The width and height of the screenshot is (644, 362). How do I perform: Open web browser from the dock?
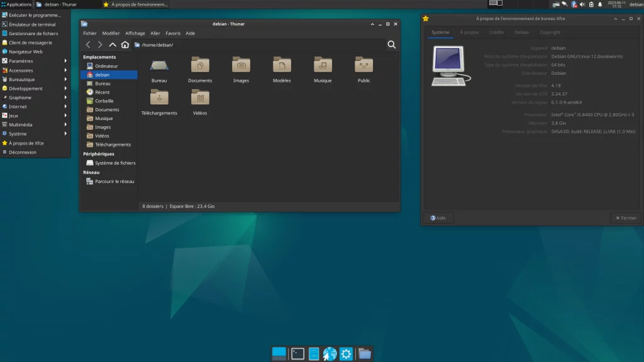coord(330,354)
